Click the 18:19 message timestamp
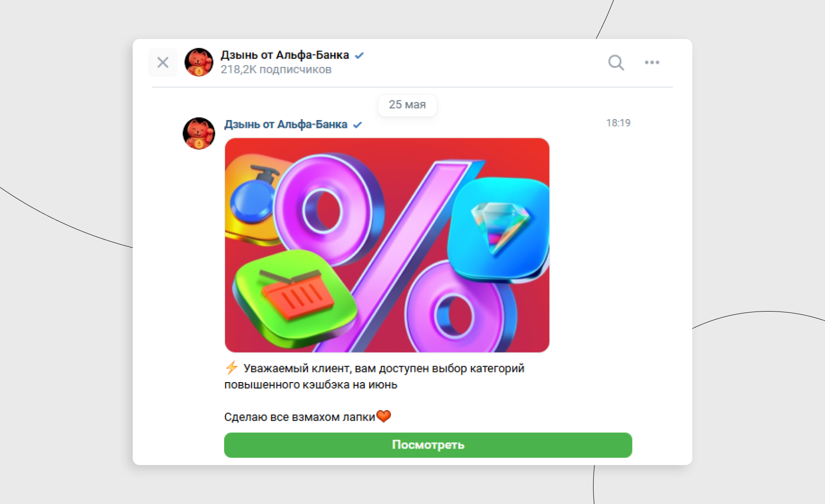The image size is (825, 504). pos(618,123)
